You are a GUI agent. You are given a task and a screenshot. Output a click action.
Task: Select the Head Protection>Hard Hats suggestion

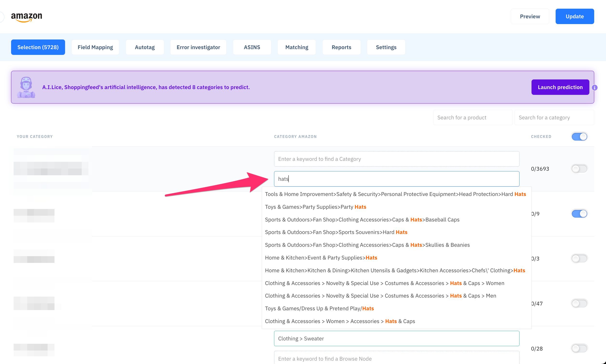coord(397,194)
